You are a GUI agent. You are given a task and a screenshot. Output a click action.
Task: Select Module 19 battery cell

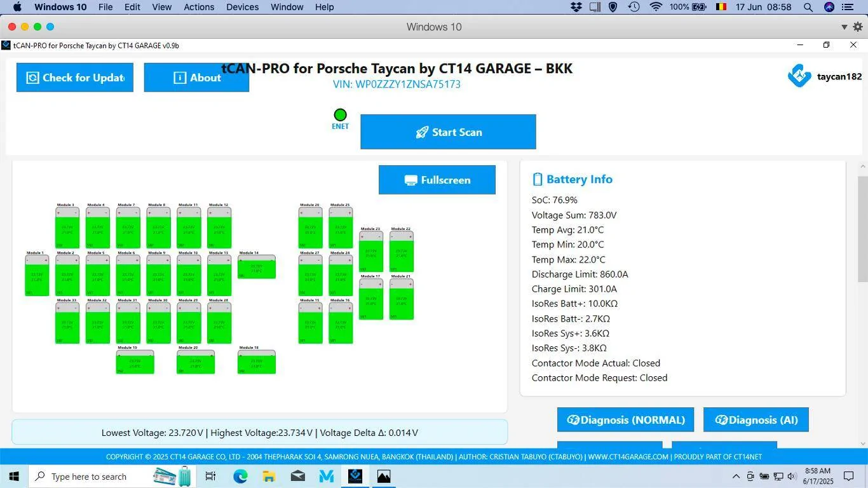[135, 362]
